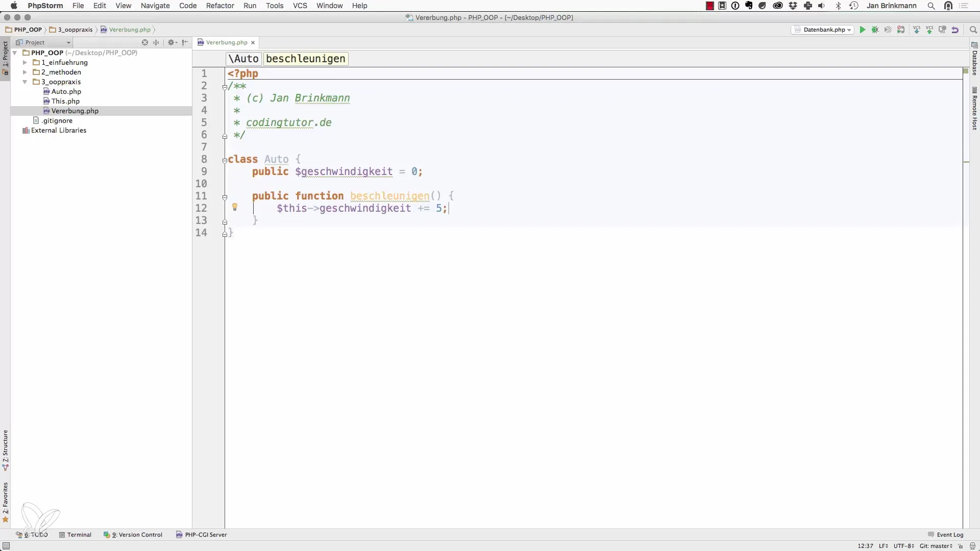Viewport: 980px width, 551px height.
Task: Open the Event Log
Action: coord(946,535)
